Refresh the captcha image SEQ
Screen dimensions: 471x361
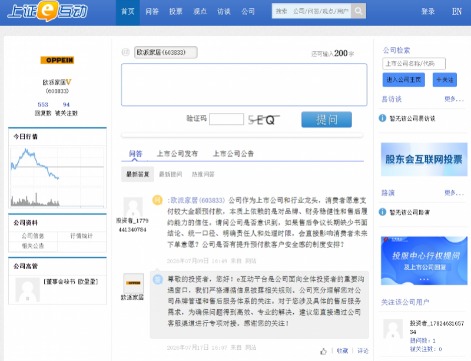point(263,120)
